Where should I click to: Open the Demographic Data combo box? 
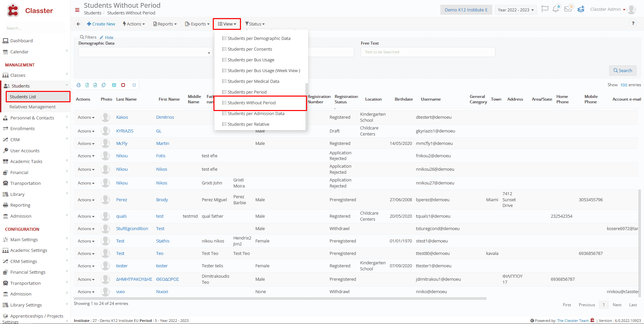tap(145, 52)
